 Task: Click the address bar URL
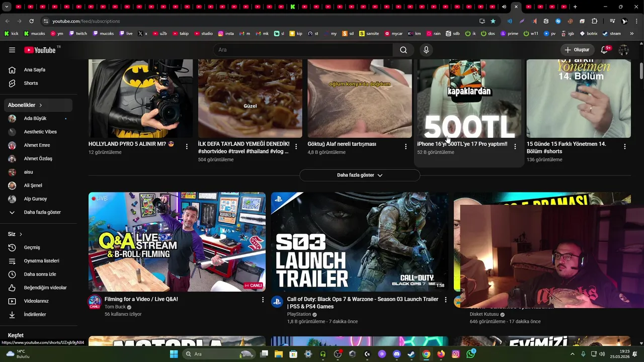pyautogui.click(x=86, y=21)
